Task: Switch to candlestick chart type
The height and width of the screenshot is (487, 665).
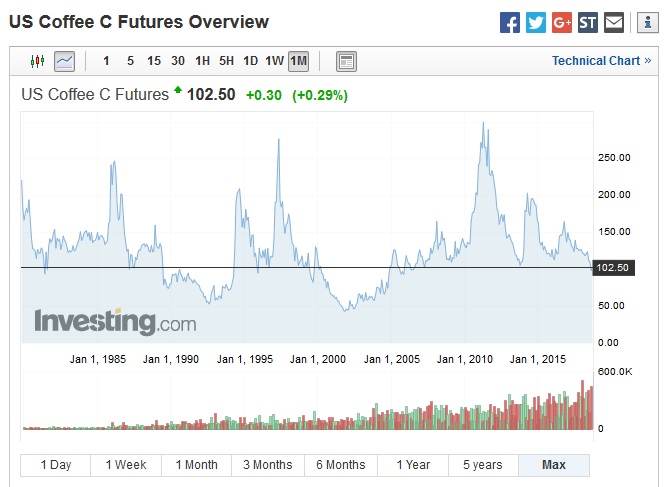Action: point(38,61)
